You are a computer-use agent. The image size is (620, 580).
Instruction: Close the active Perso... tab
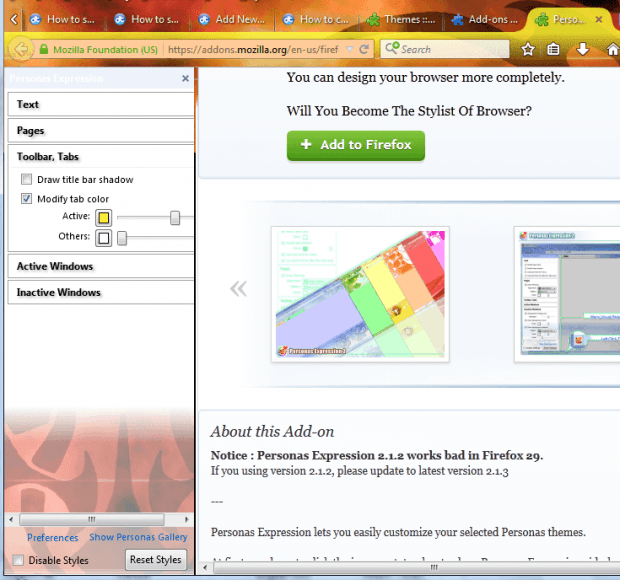point(599,19)
